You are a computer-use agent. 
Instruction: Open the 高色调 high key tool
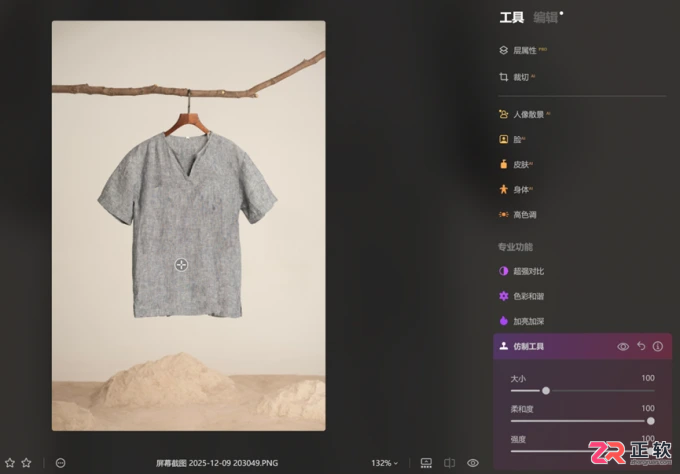tap(517, 215)
